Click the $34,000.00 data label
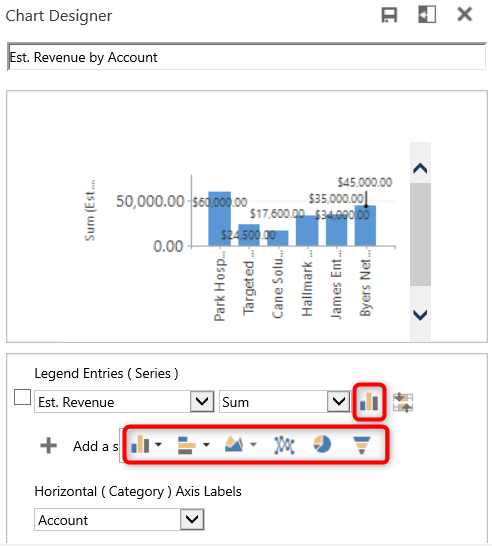Screen dimensions: 492x546 [342, 215]
